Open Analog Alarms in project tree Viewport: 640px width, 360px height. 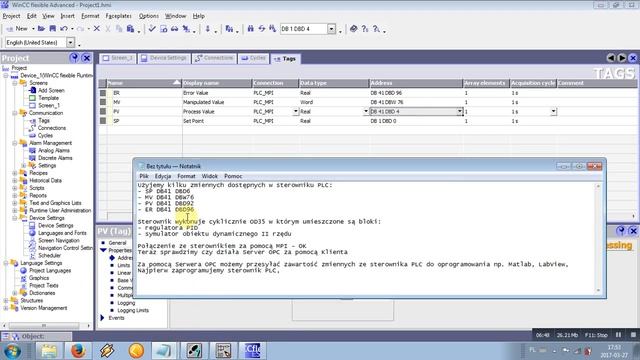(53, 150)
